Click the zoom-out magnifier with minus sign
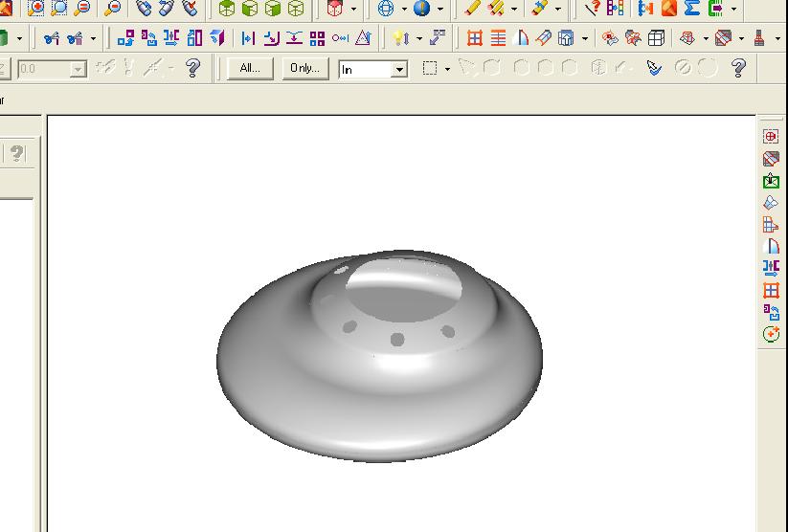This screenshot has width=788, height=532. [113, 8]
